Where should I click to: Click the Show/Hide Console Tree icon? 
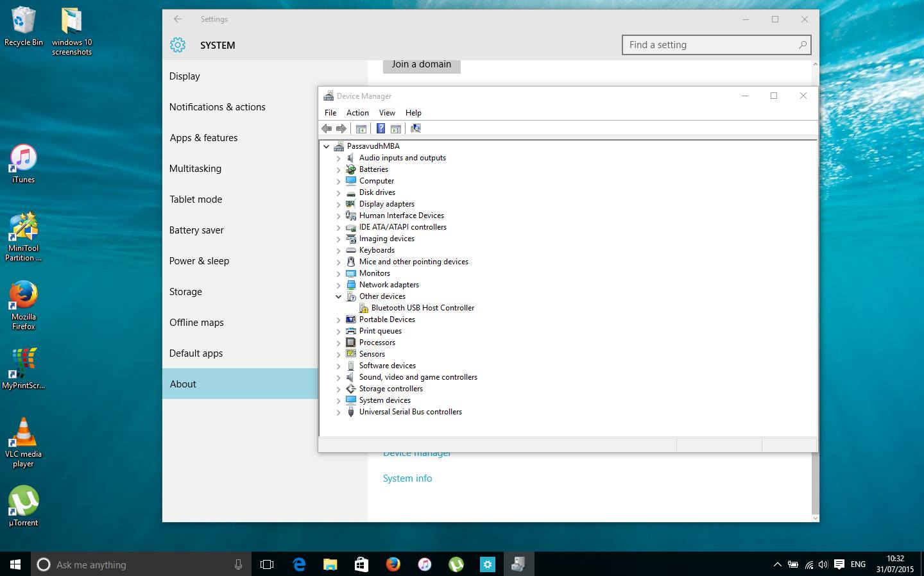point(361,128)
